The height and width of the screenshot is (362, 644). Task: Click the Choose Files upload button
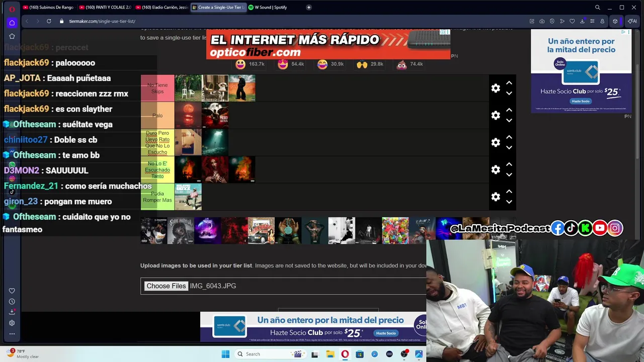166,286
